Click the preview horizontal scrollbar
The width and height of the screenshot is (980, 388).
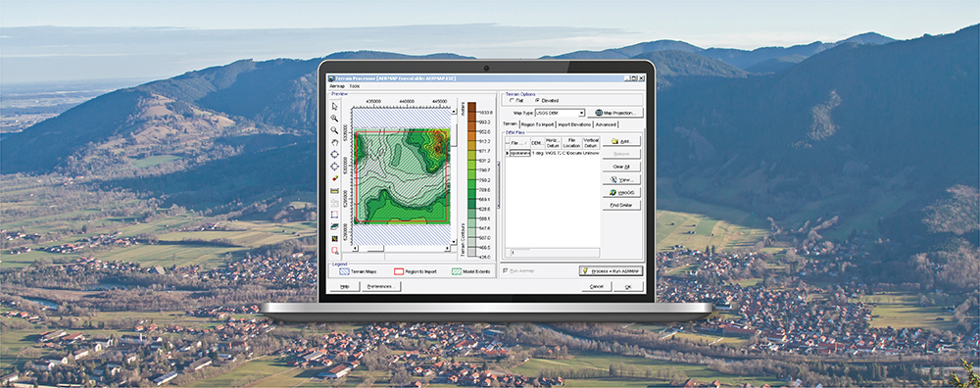[402, 248]
